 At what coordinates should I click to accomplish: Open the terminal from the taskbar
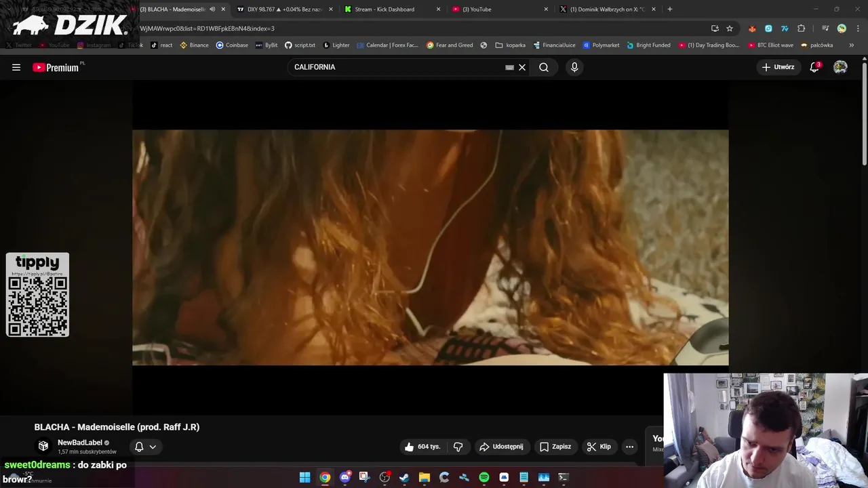563,477
